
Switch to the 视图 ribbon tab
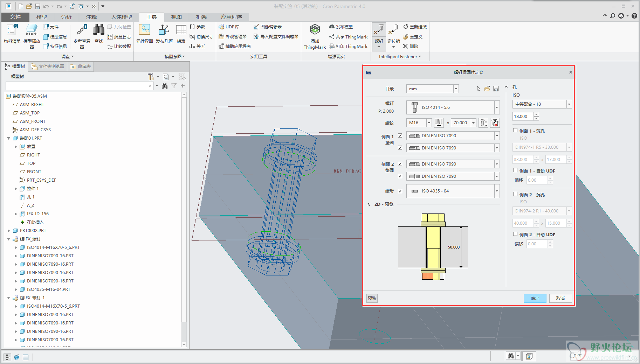pos(176,17)
